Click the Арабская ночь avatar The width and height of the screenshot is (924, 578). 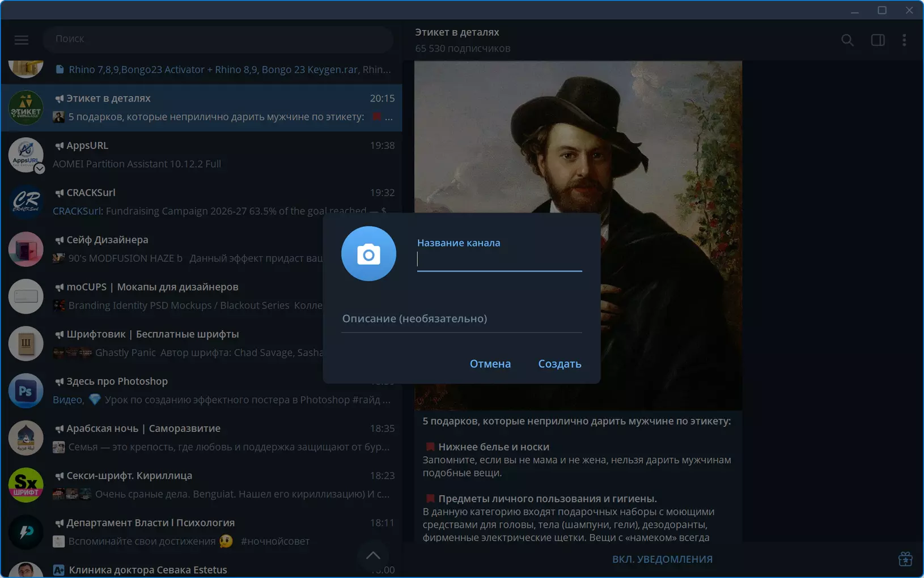26,437
